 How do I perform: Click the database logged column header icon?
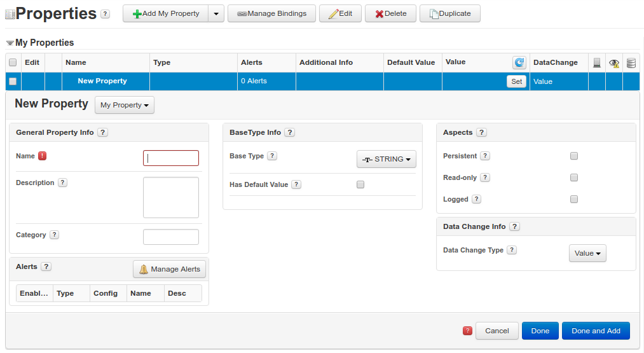tap(631, 62)
